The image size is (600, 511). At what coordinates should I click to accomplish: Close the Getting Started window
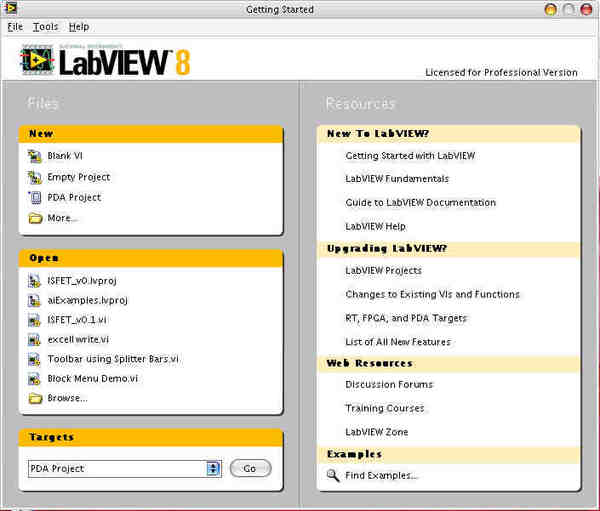pos(586,9)
